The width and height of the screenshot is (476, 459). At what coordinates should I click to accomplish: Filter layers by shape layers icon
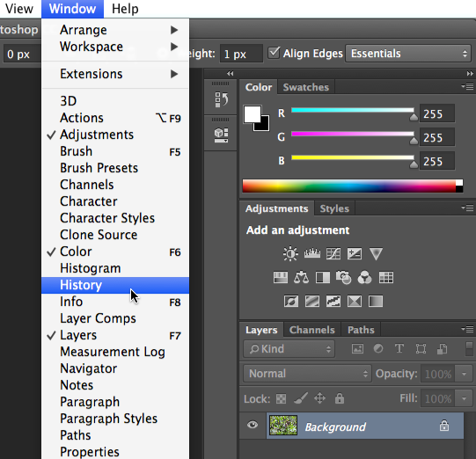(x=421, y=349)
